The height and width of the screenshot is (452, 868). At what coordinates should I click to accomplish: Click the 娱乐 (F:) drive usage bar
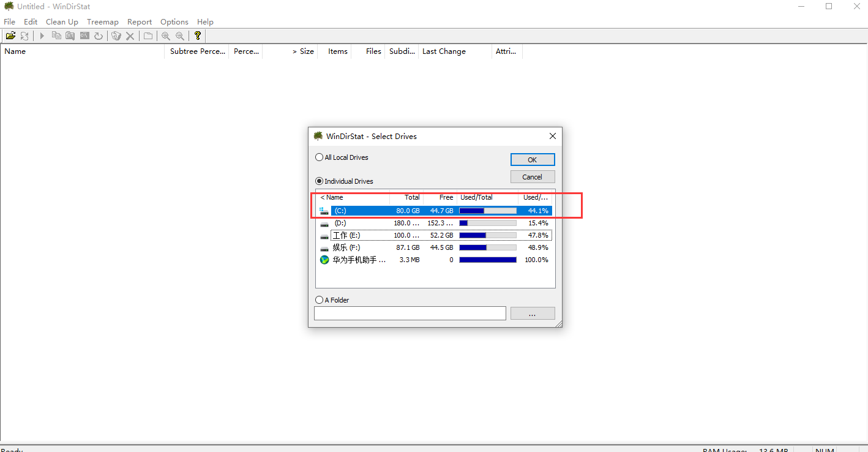tap(488, 247)
